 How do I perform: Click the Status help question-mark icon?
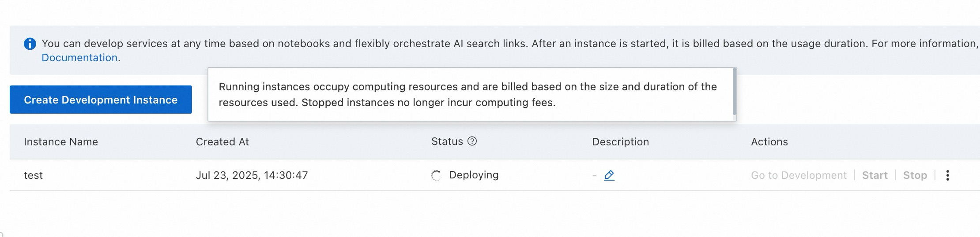click(x=472, y=141)
